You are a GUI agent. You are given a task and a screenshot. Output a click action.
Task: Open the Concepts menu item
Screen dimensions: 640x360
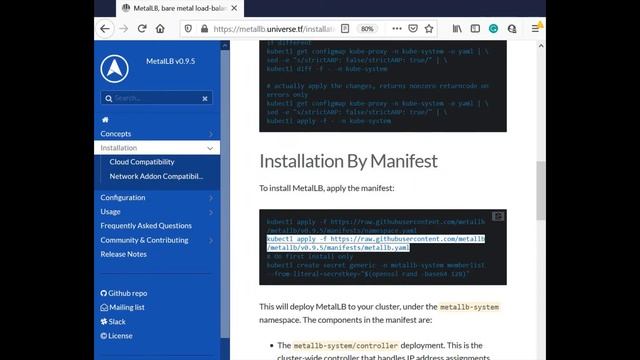[x=116, y=134]
